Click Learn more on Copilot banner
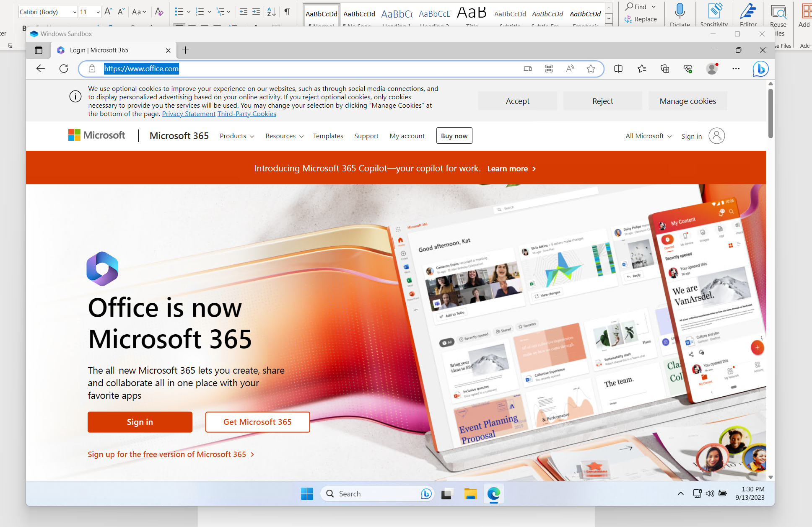 (511, 169)
